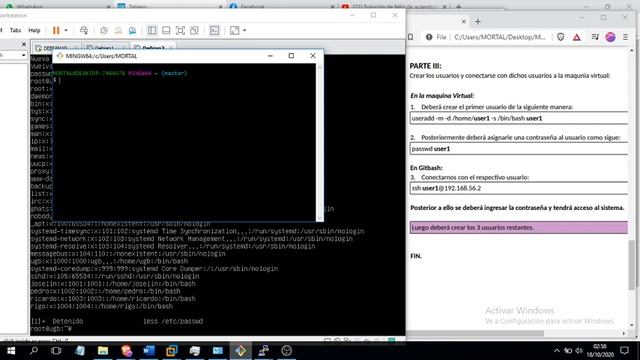Take a VM snapshot with the clock icon
Image resolution: width=640 pixels, height=360 pixels.
tap(104, 30)
